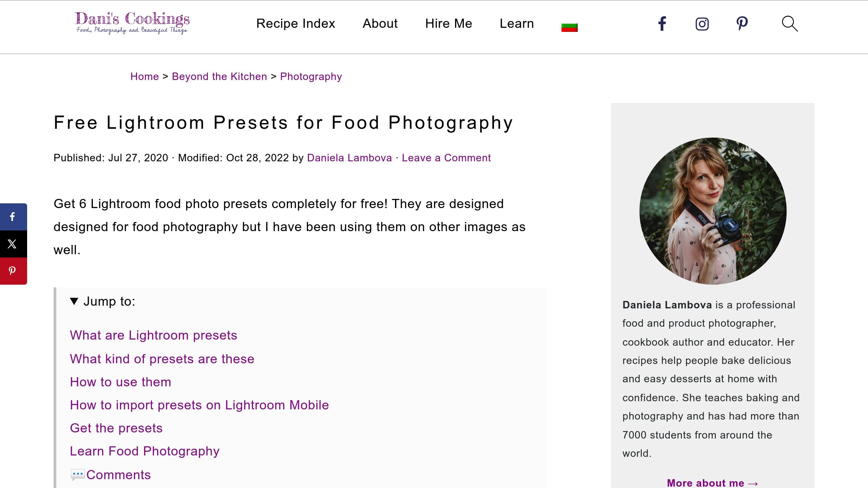This screenshot has height=488, width=868.
Task: Click More about me link
Action: click(712, 483)
